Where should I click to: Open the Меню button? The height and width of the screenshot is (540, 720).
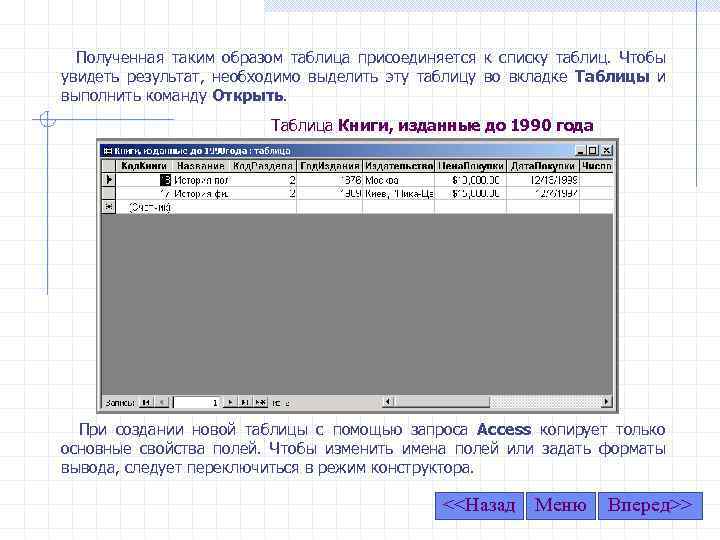pos(561,506)
